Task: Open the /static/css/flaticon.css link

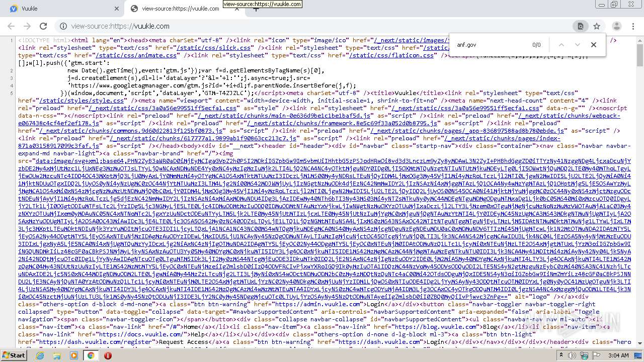Action: point(391,55)
